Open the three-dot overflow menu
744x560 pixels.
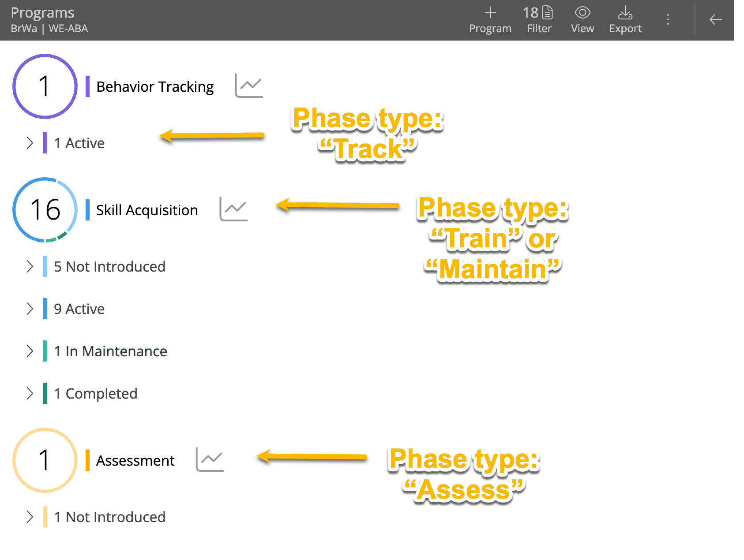(668, 19)
